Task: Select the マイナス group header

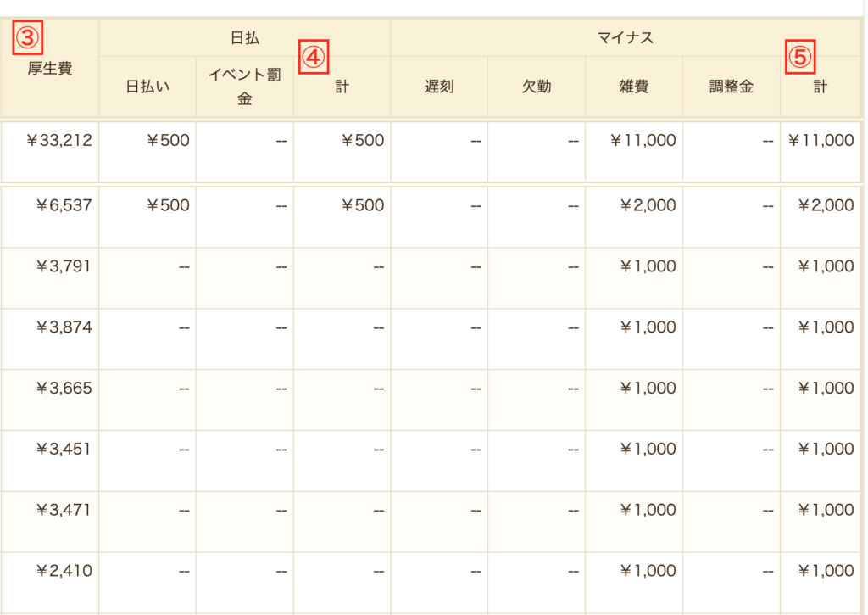Action: 626,38
